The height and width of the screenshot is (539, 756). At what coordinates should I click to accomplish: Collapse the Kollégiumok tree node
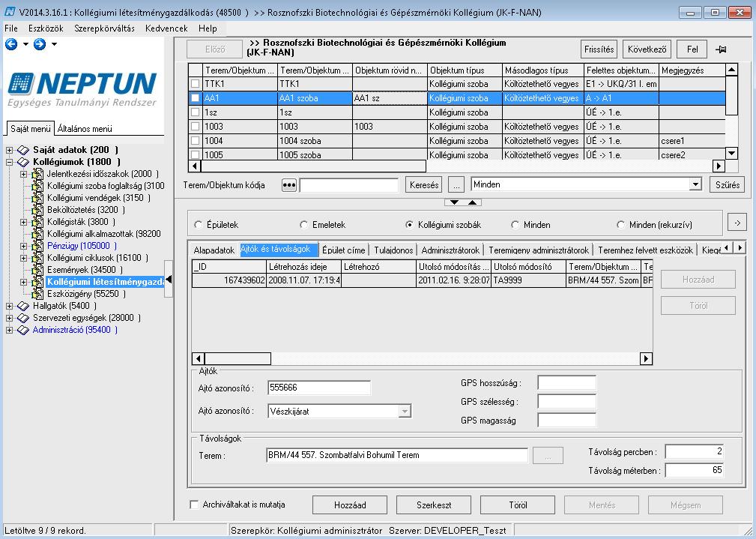point(9,162)
